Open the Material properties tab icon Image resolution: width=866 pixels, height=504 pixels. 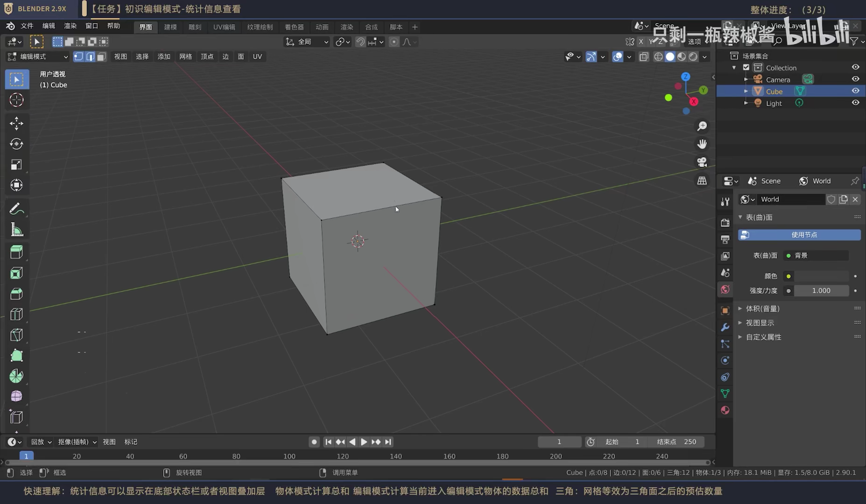725,410
